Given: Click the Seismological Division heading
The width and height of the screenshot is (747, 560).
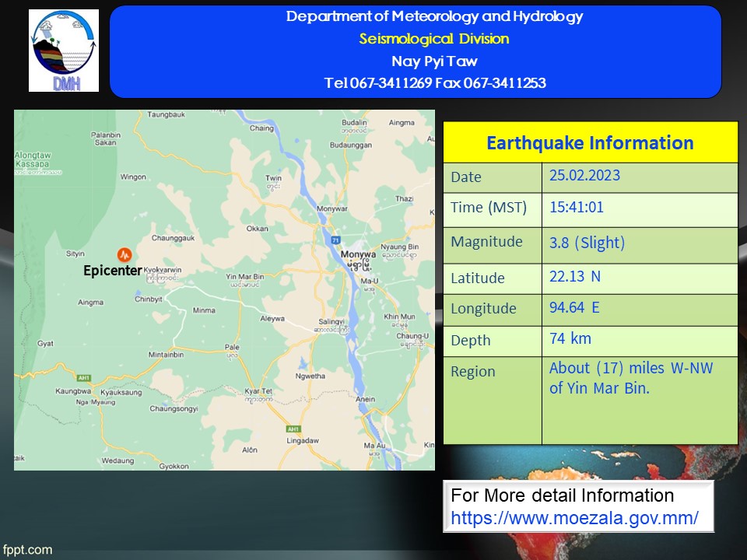Looking at the screenshot, I should coord(434,39).
